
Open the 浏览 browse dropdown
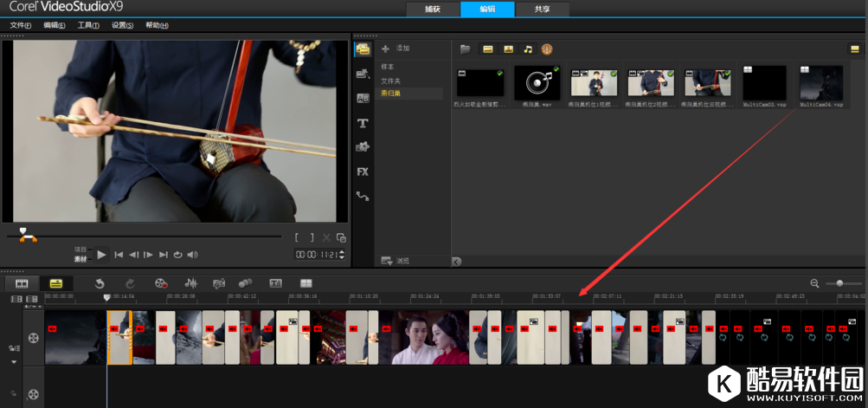coord(396,261)
